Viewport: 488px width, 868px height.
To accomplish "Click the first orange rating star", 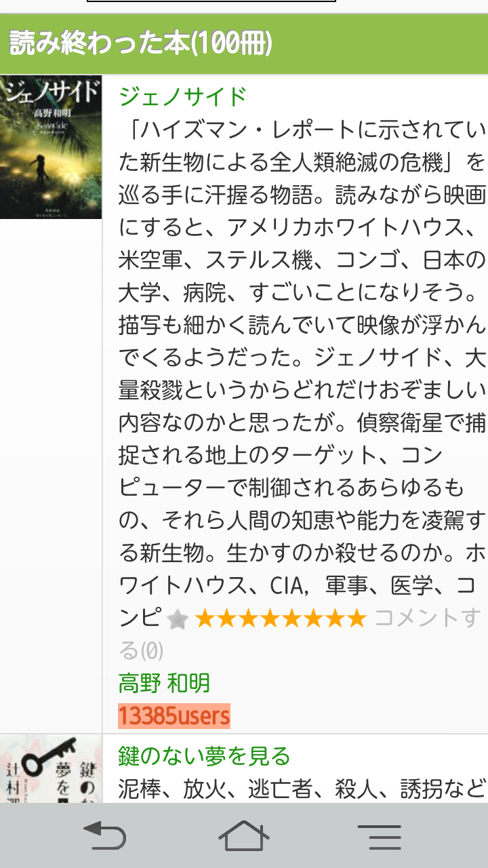I will (x=206, y=618).
